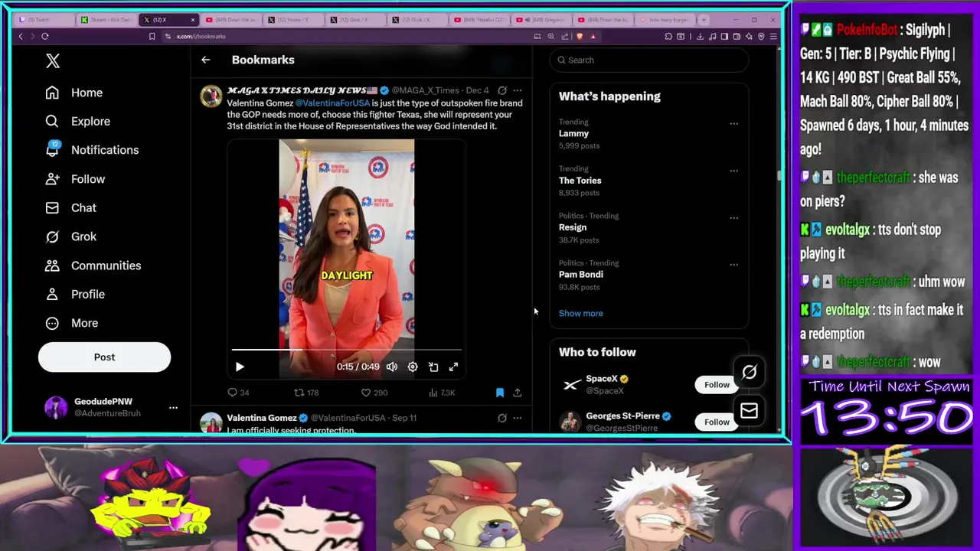Image resolution: width=980 pixels, height=551 pixels.
Task: Open options for The Tories trend
Action: (x=733, y=171)
